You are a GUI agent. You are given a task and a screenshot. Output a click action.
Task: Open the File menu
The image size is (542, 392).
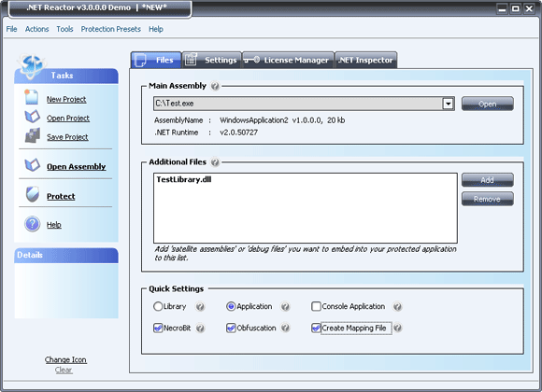(x=11, y=29)
